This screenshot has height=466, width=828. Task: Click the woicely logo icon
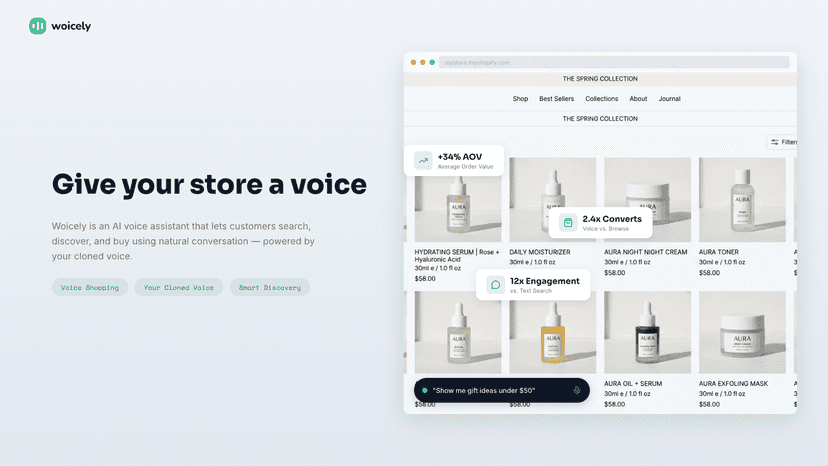(37, 26)
